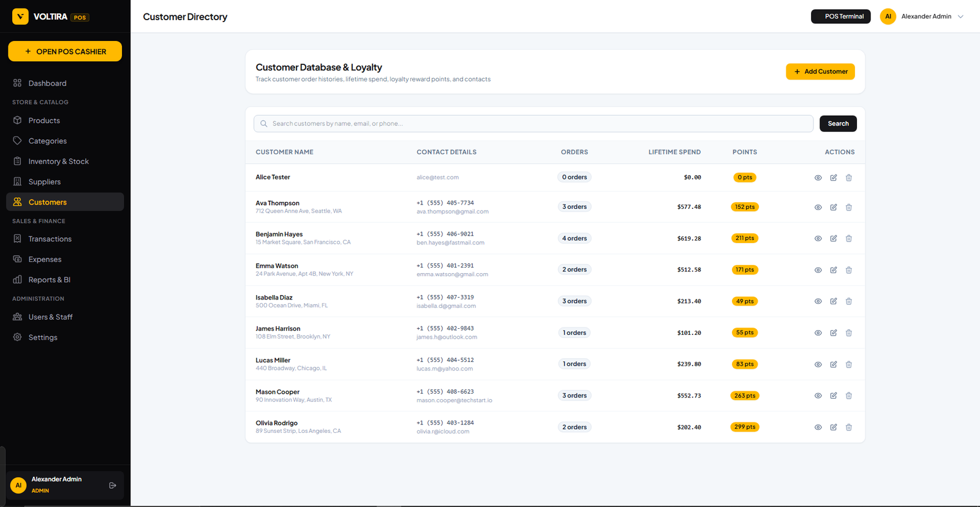Delete Isabella Diaz customer

[x=849, y=301]
